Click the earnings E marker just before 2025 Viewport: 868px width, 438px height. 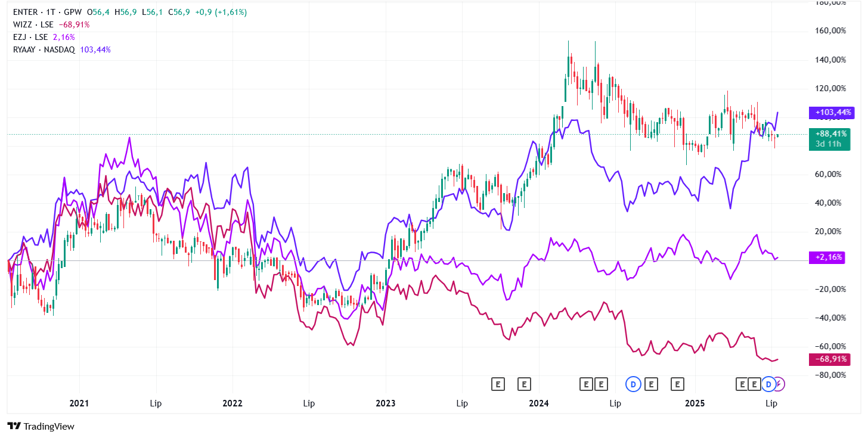pyautogui.click(x=677, y=384)
